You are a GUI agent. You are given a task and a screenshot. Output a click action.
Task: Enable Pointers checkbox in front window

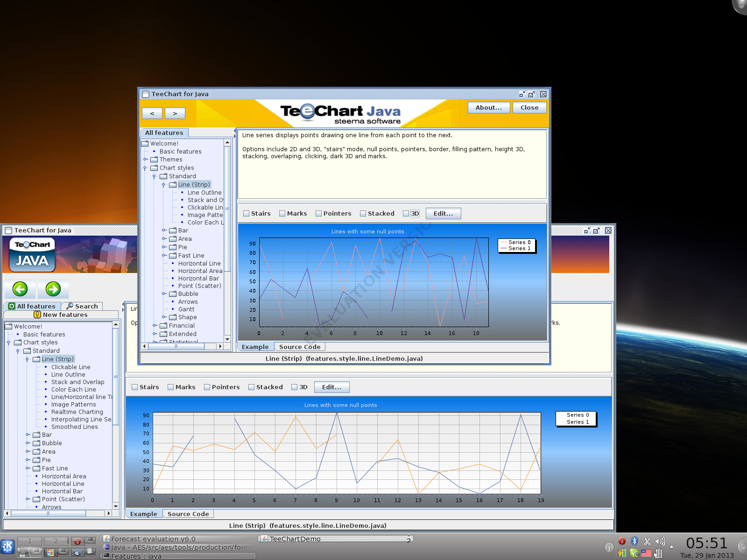coord(319,213)
